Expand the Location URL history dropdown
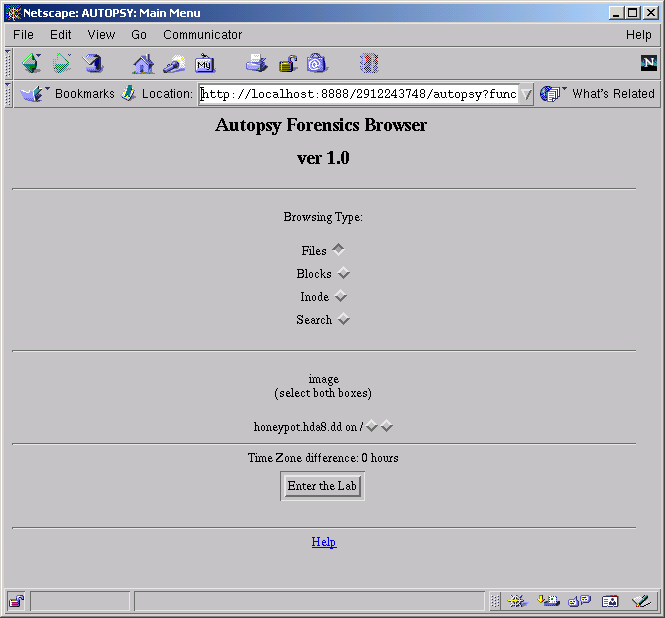665x618 pixels. click(526, 94)
